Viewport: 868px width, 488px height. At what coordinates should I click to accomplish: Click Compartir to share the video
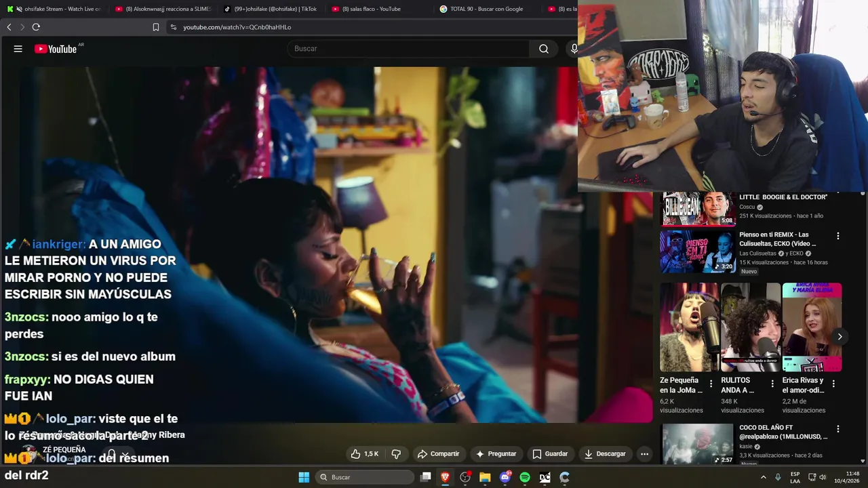[439, 454]
